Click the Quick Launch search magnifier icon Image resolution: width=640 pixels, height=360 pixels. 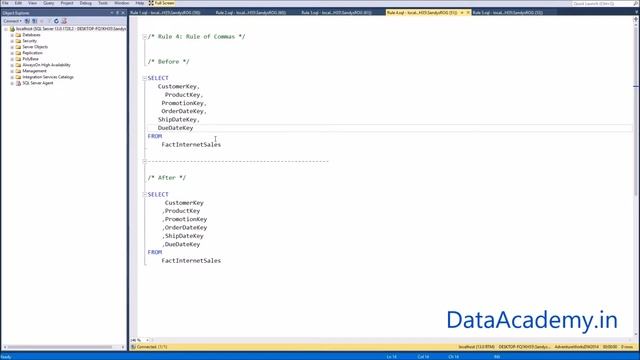click(635, 3)
